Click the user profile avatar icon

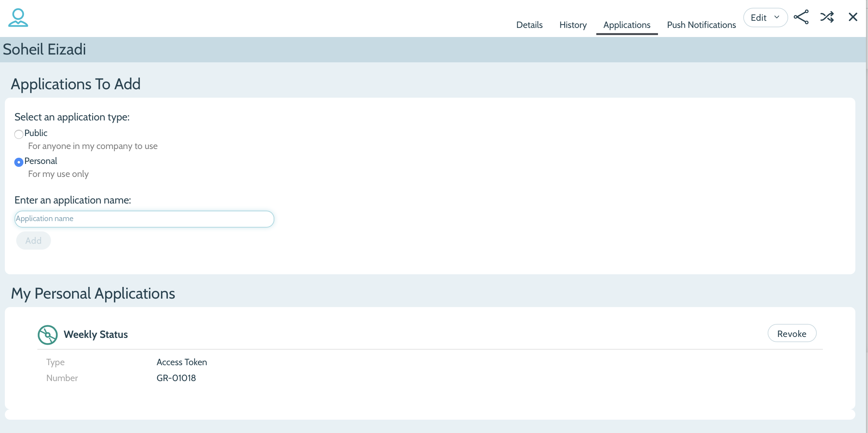click(18, 18)
